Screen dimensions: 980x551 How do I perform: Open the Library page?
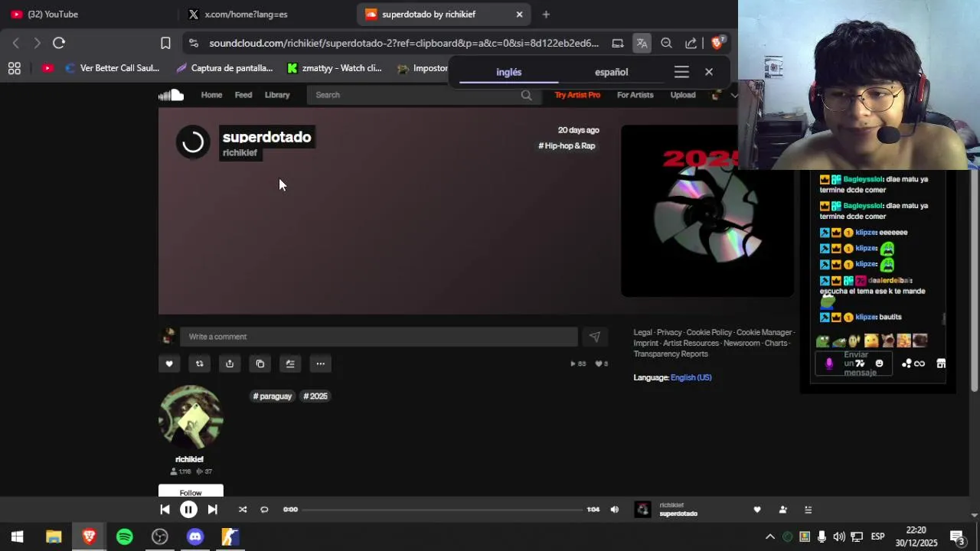tap(277, 95)
